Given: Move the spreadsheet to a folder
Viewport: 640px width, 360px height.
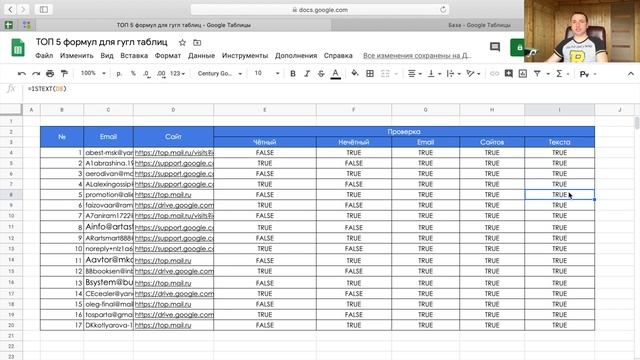Looking at the screenshot, I should (197, 42).
